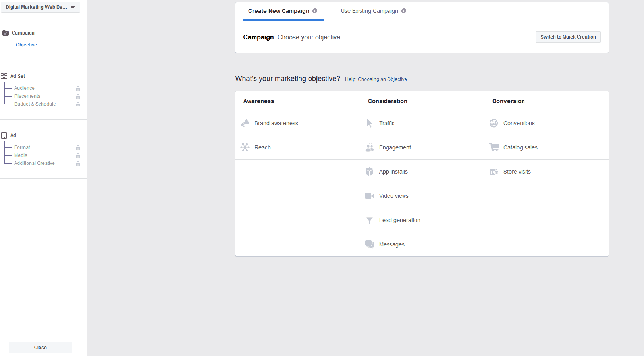Click the Conversion column header
The height and width of the screenshot is (356, 644).
point(509,101)
